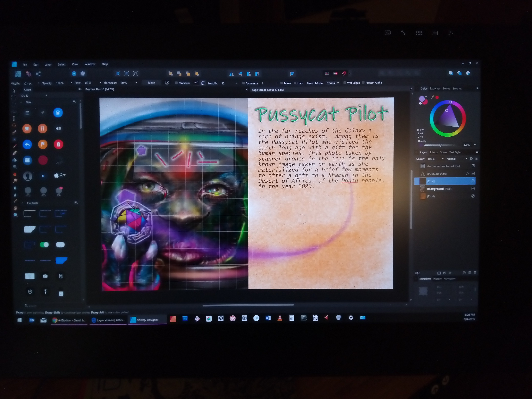
Task: Select window stabilizer mode icon
Action: (203, 83)
